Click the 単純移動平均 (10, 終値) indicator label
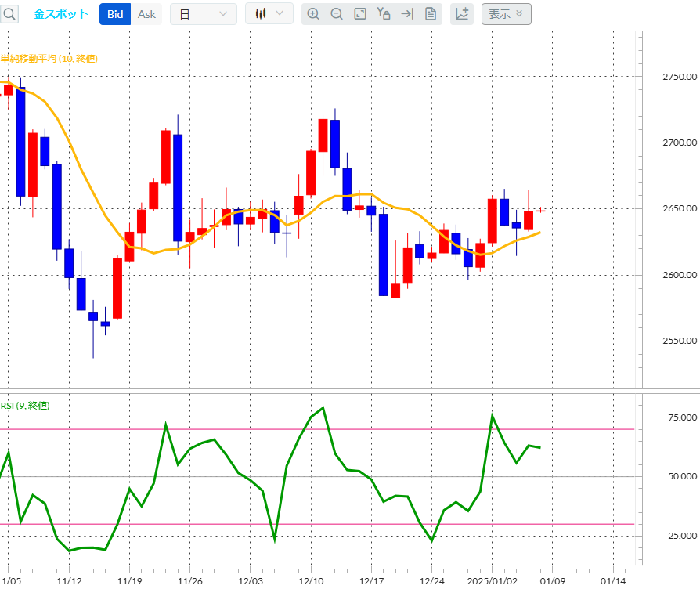700x589 pixels. coord(49,59)
